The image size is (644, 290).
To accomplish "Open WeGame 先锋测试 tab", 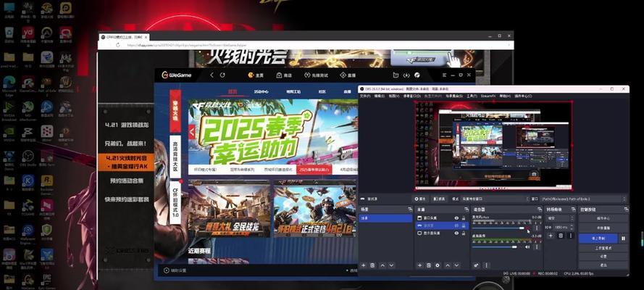I will click(316, 75).
